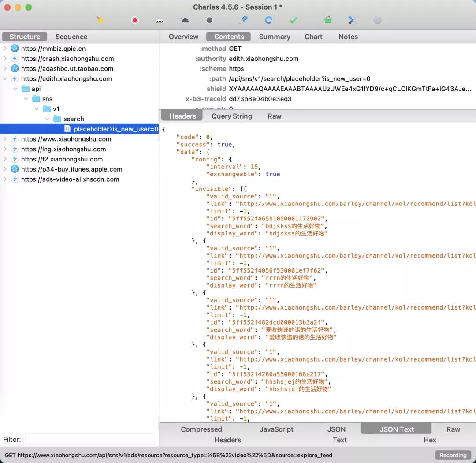The image size is (476, 463).
Task: Open the Overview tab
Action: [183, 37]
